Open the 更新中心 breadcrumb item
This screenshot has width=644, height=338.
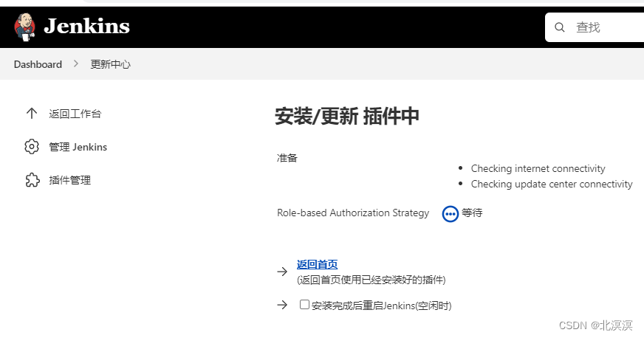(111, 64)
